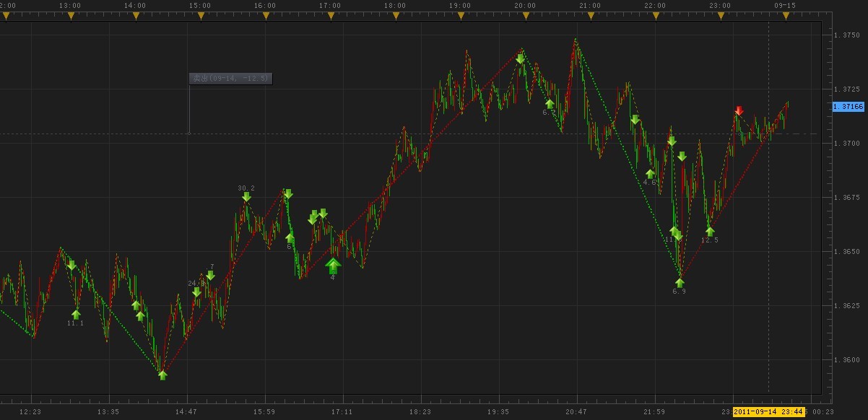
Task: Click the triangle marker under 14:00
Action: tap(135, 16)
